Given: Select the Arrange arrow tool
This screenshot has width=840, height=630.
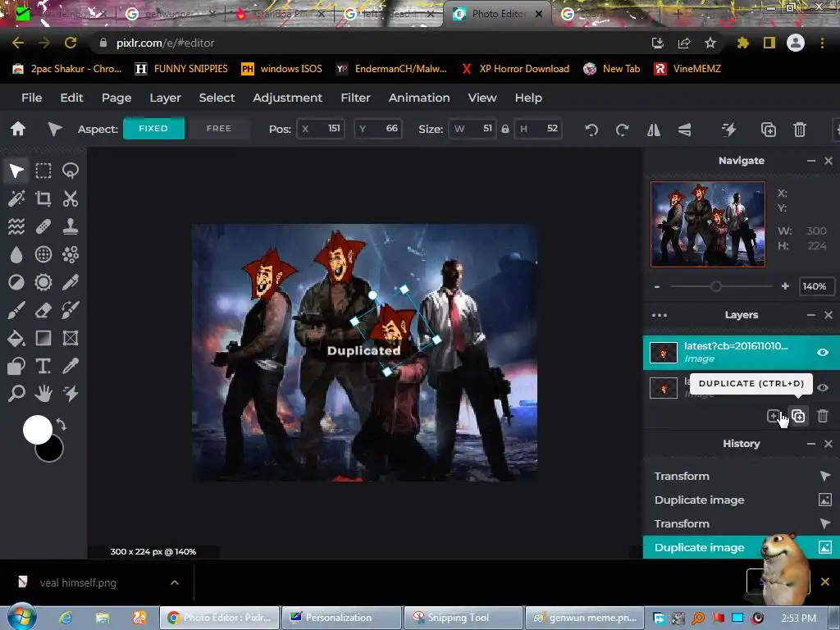Looking at the screenshot, I should tap(16, 171).
